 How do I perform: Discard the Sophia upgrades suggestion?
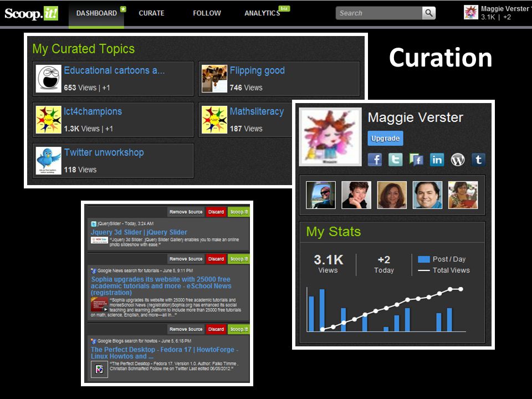coord(216,259)
